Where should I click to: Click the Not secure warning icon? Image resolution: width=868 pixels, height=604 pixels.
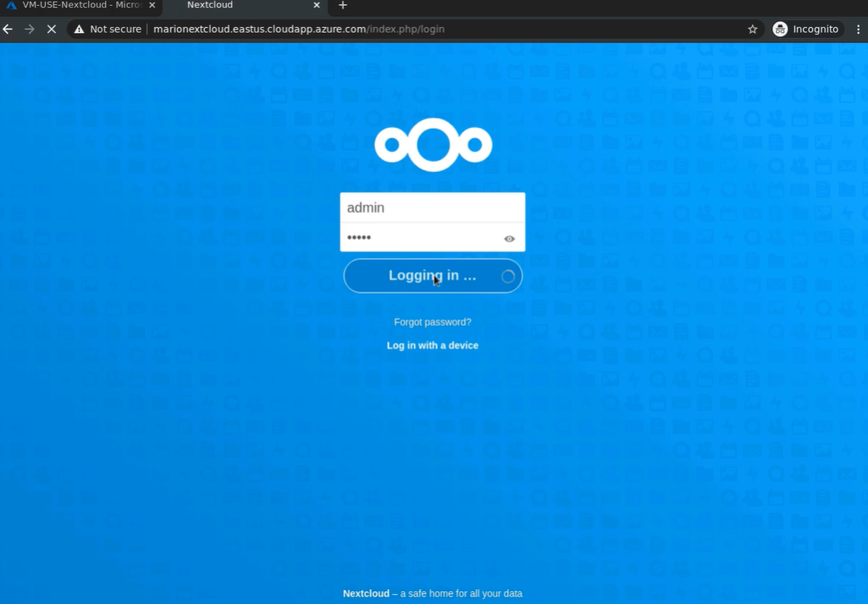[x=79, y=29]
